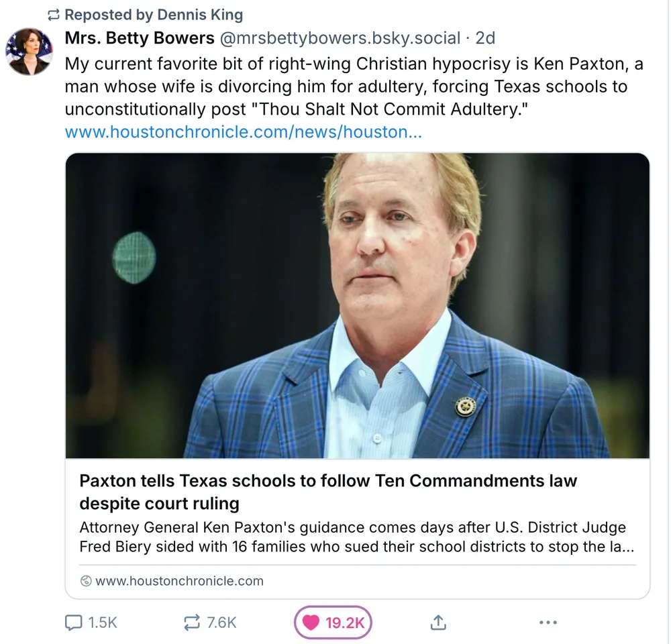Click the www.houstonchronicle.com domain in the card footer
The width and height of the screenshot is (671, 644).
pyautogui.click(x=179, y=581)
